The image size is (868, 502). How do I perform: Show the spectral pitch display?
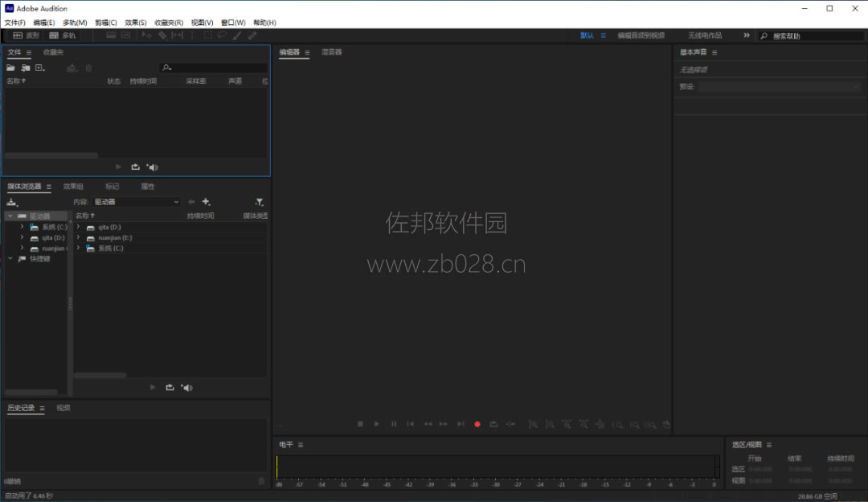(125, 35)
